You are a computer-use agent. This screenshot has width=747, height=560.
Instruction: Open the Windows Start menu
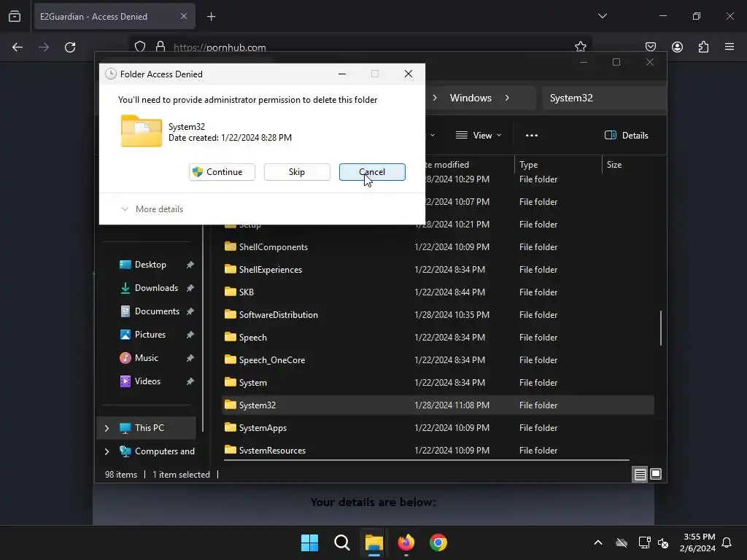(x=309, y=542)
